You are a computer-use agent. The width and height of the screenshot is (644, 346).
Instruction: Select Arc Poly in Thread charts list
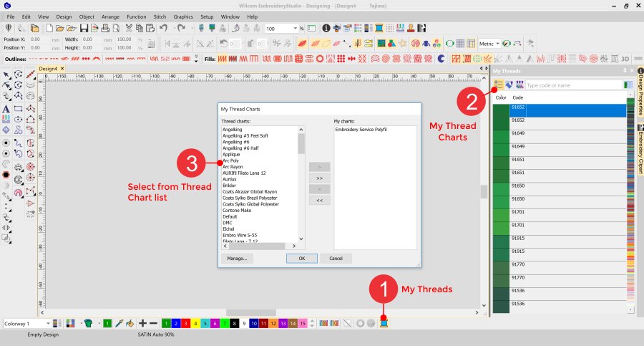[230, 161]
